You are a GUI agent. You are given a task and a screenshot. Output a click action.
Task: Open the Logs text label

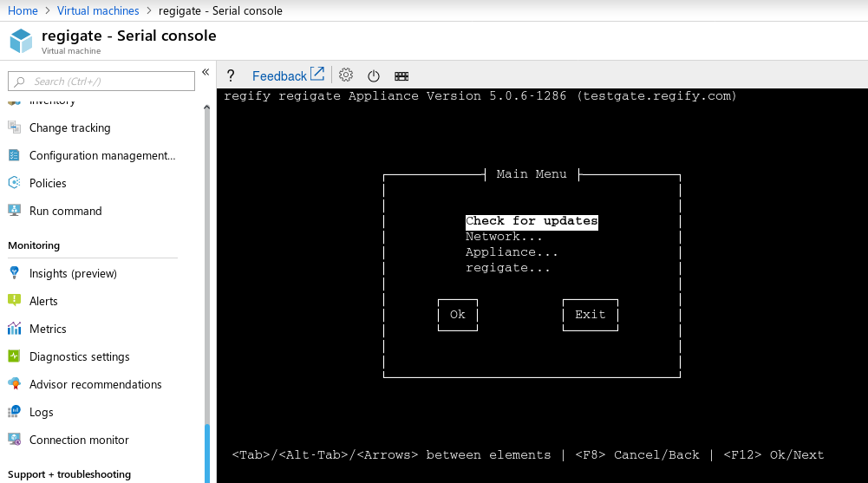(41, 412)
